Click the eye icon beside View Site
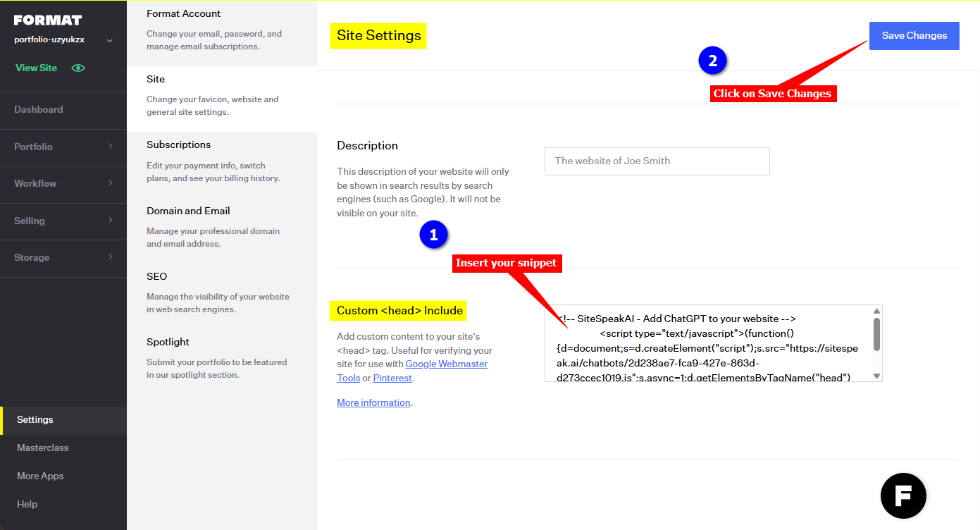980x530 pixels. (x=78, y=68)
